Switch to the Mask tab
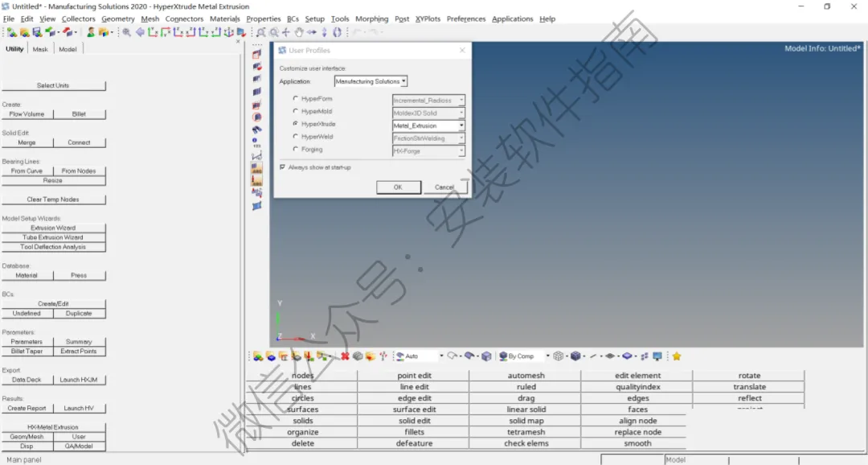 click(40, 49)
